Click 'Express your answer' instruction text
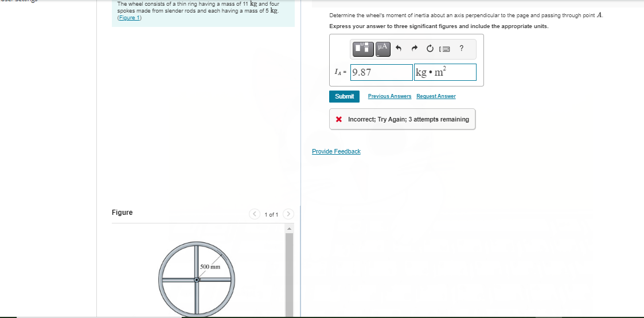644x318 pixels. click(x=439, y=26)
